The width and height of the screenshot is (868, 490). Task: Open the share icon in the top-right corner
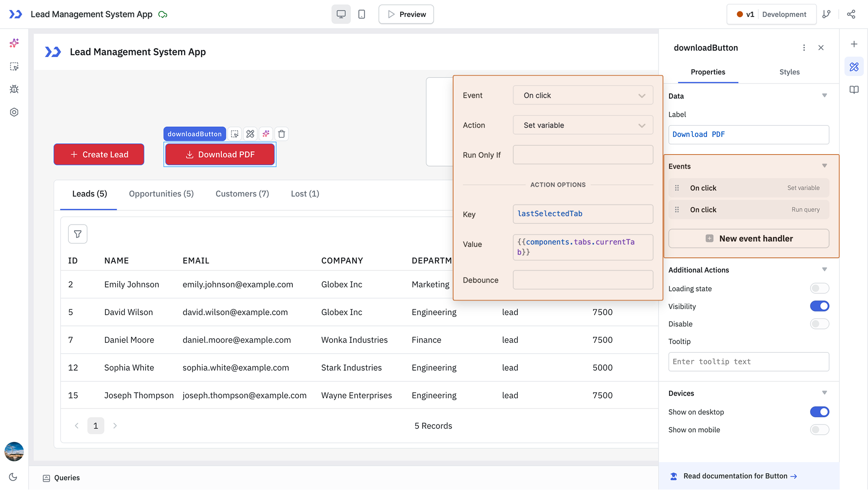pos(851,14)
